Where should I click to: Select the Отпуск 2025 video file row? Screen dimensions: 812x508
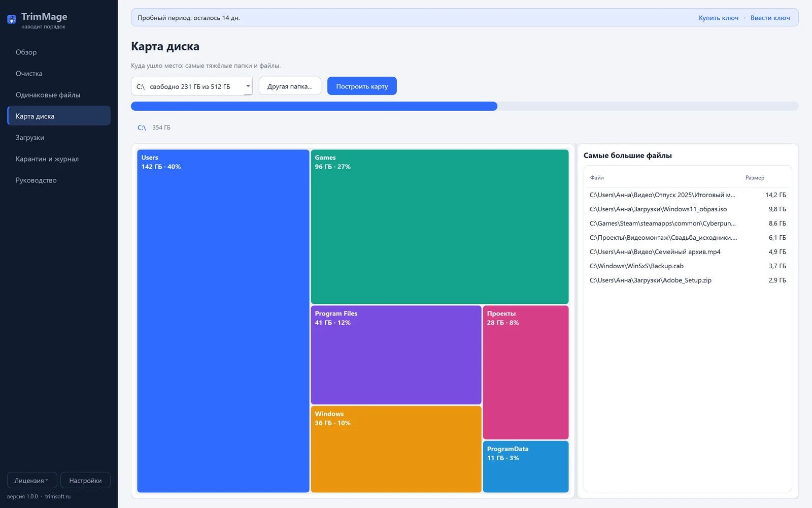[x=688, y=195]
